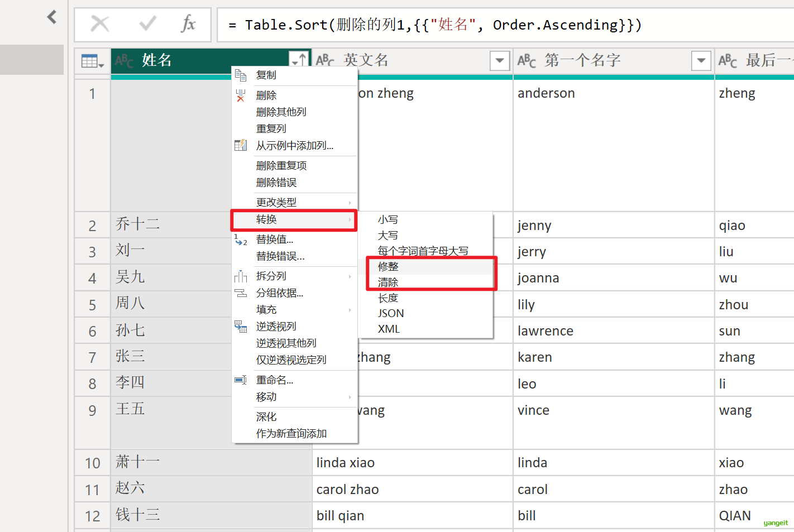Screen dimensions: 794x532
Task: Click the ABC type icon of 英文名 column
Action: point(325,60)
